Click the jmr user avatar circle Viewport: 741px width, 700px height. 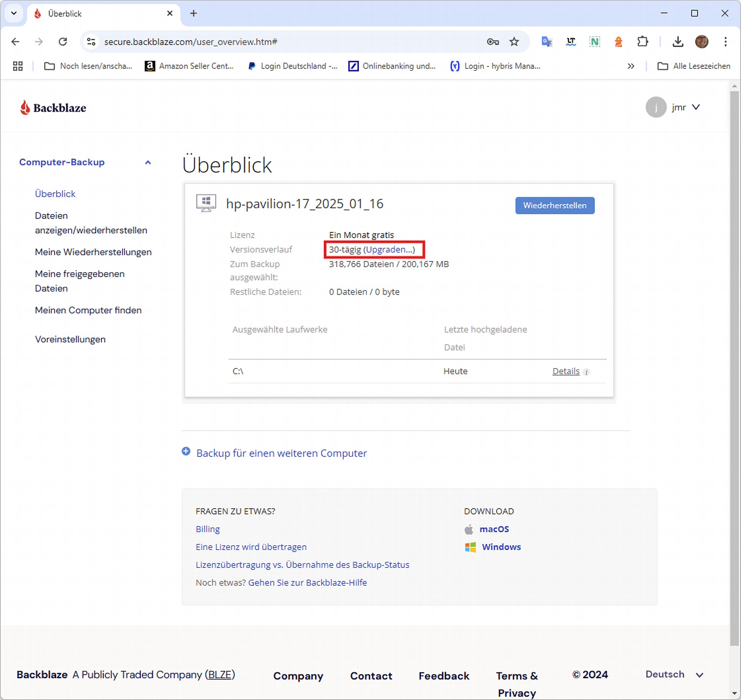pos(656,107)
